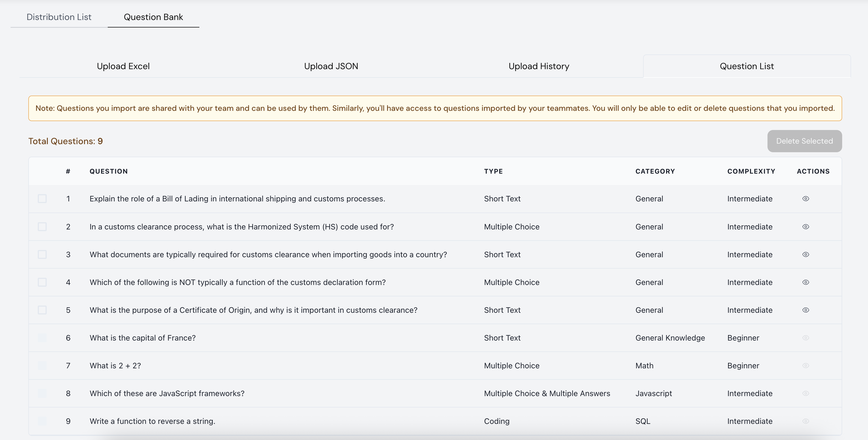
Task: Select question 2 with its checkbox
Action: 42,227
